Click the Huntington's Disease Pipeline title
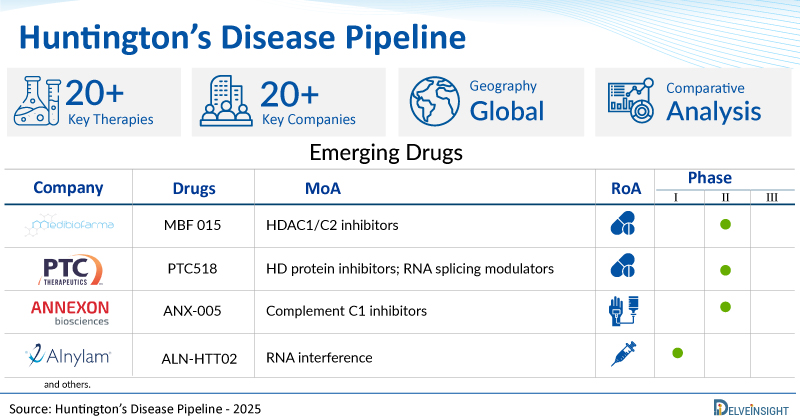The width and height of the screenshot is (800, 420). point(242,37)
